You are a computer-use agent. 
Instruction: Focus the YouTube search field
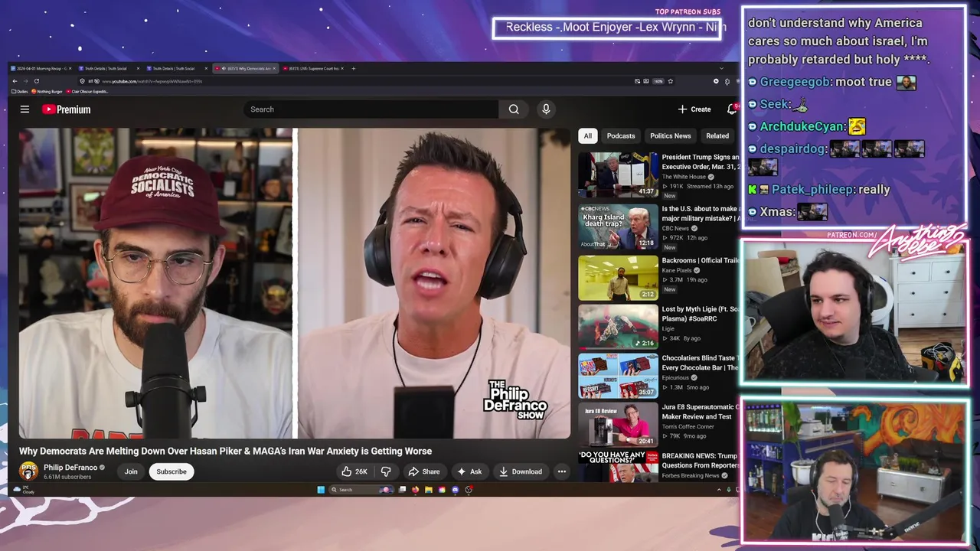tap(371, 109)
